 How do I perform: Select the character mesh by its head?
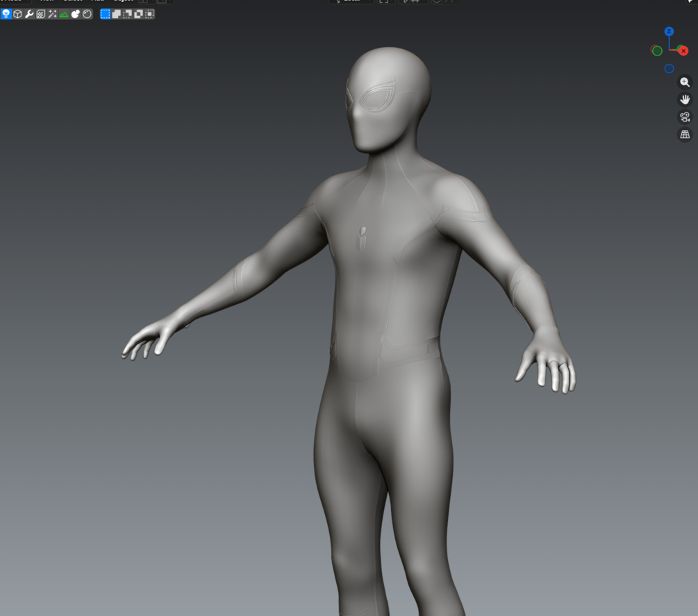coord(388,100)
